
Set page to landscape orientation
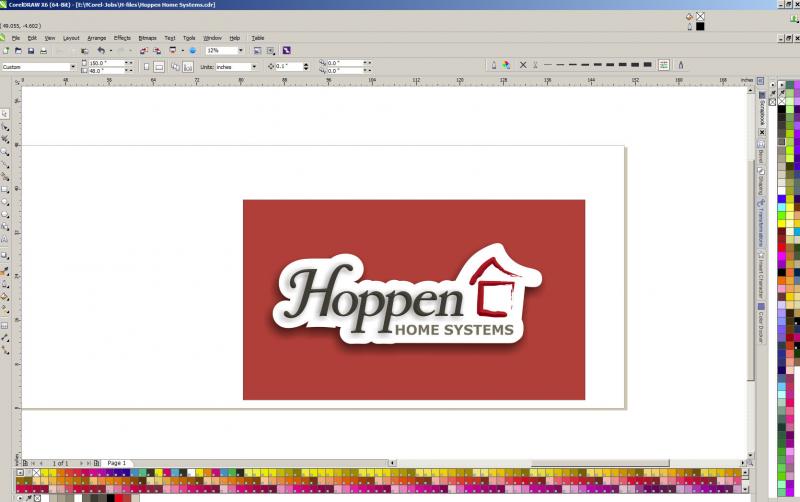[x=159, y=67]
